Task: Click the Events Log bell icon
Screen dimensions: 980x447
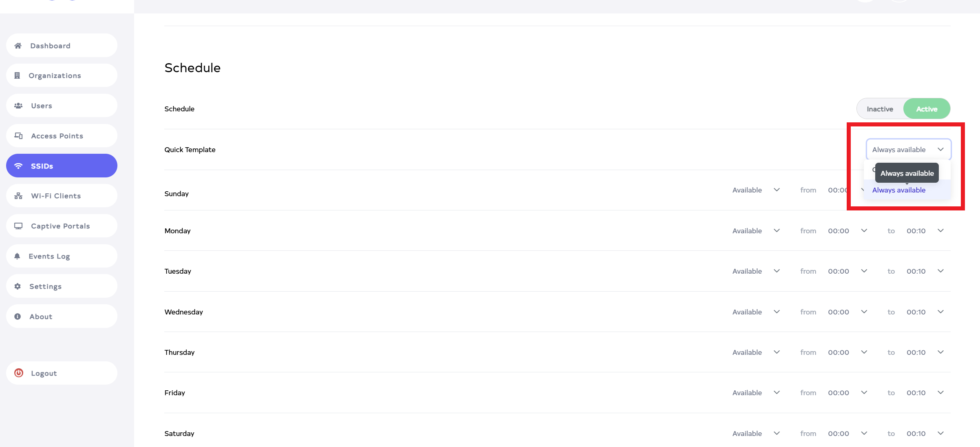Action: point(17,256)
